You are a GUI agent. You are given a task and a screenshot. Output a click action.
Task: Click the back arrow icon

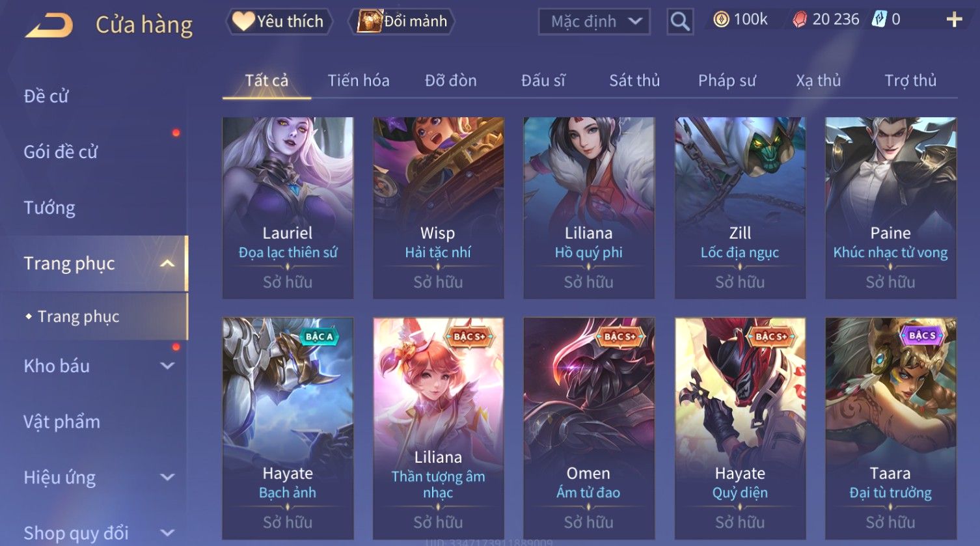pyautogui.click(x=49, y=25)
